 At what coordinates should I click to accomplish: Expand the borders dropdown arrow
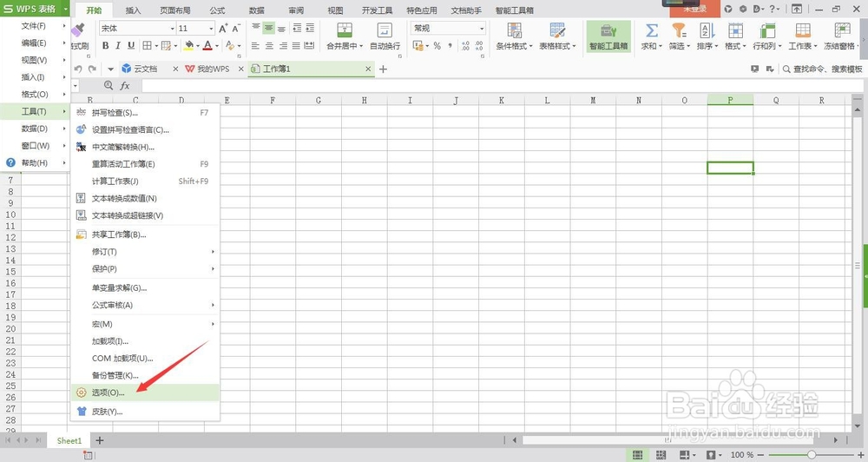[x=156, y=46]
